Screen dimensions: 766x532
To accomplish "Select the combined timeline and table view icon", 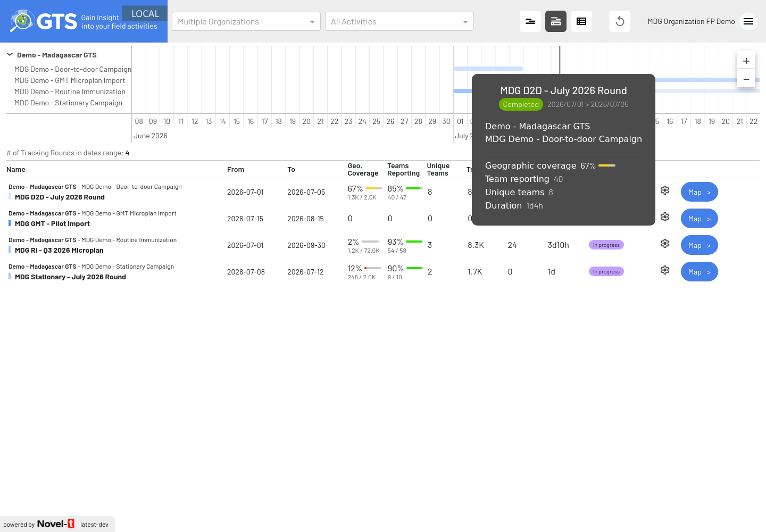I will coord(556,21).
